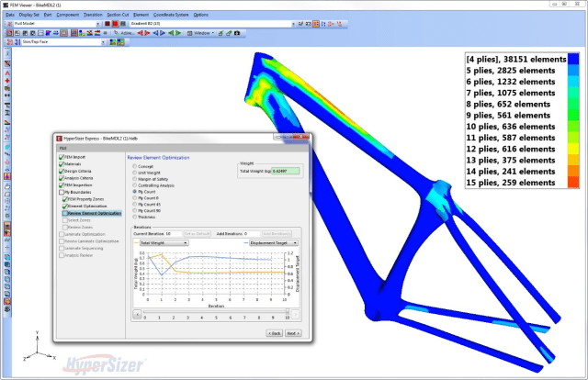Click second colored grid icon after Skin/Top Face
The image size is (588, 380).
(120, 42)
